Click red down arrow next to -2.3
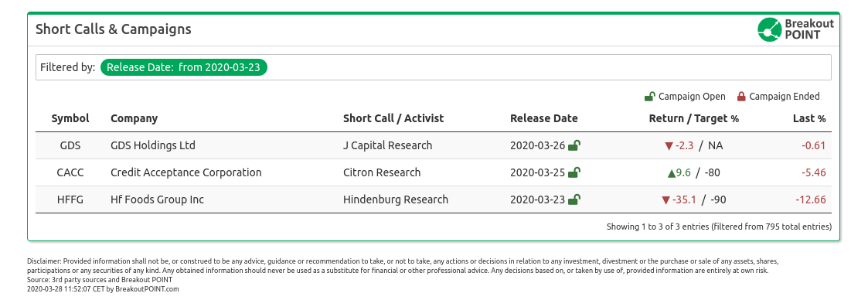 pos(668,146)
